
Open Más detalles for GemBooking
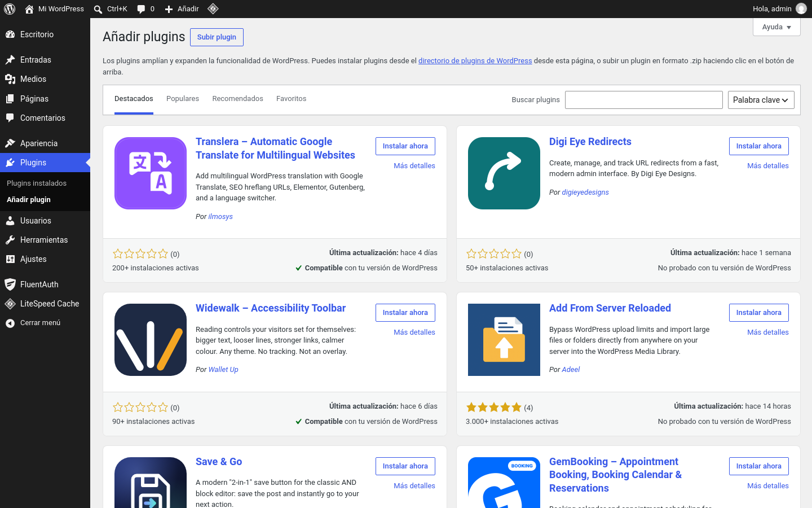tap(768, 486)
